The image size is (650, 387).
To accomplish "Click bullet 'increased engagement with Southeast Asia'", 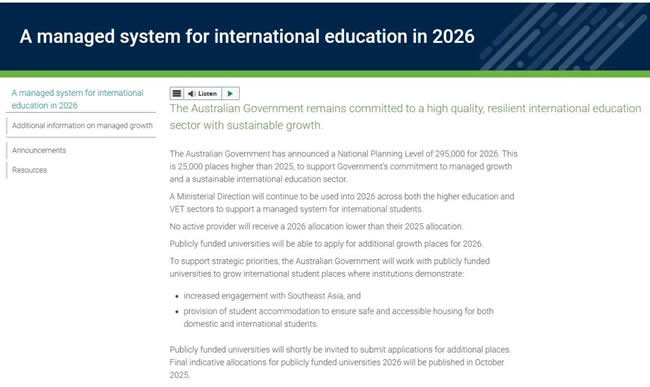I will (x=272, y=296).
